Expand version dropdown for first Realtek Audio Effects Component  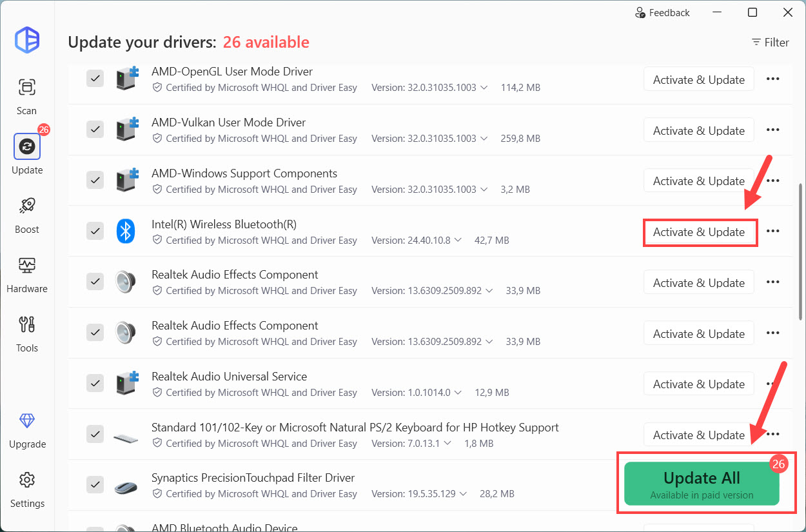[489, 291]
